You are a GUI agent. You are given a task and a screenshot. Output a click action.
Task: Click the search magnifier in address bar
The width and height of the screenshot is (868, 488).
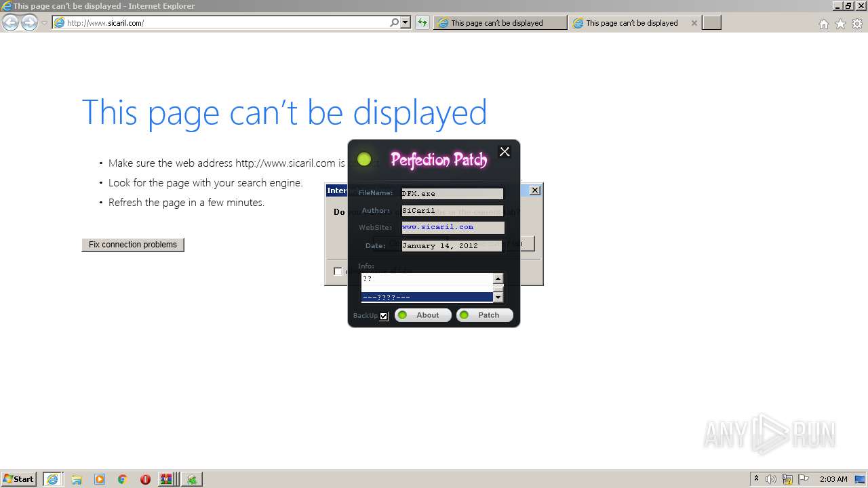tap(395, 22)
